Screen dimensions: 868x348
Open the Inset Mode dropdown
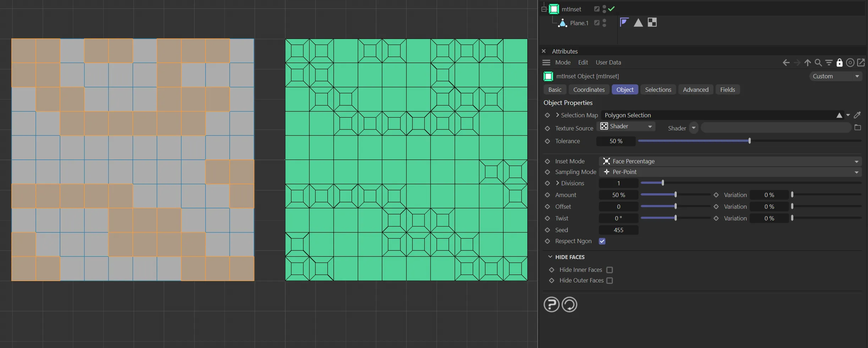pos(730,161)
